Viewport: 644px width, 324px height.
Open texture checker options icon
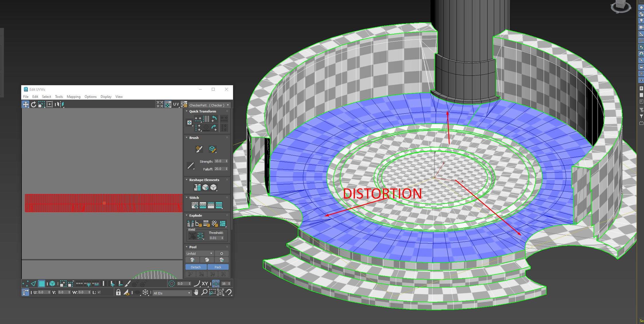coord(184,104)
